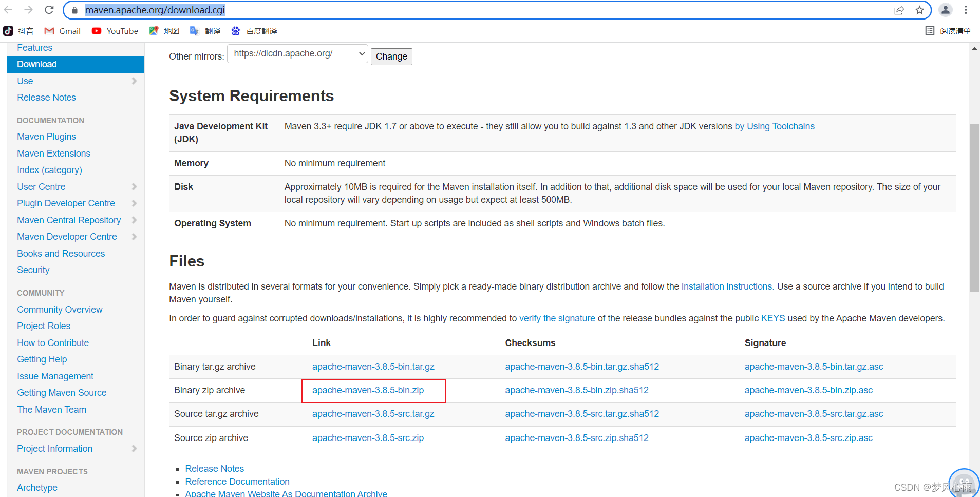The width and height of the screenshot is (980, 497).
Task: Open the 百度翻译 bookmark
Action: tap(254, 31)
